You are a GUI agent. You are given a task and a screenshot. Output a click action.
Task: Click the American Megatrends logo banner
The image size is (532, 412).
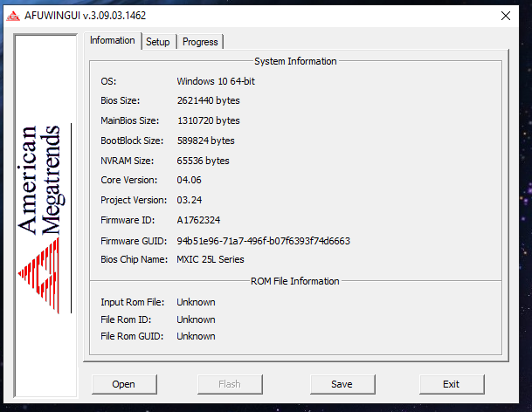click(x=45, y=216)
